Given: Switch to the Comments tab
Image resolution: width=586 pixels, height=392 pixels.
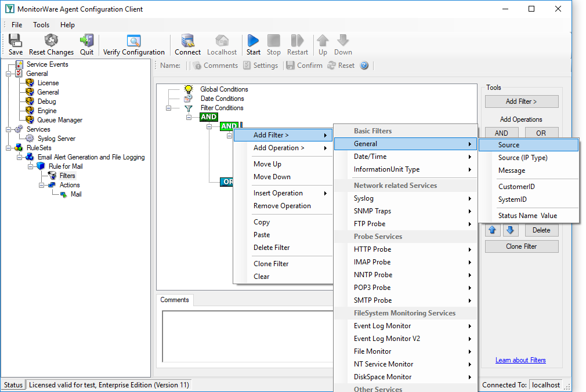Looking at the screenshot, I should click(x=175, y=300).
